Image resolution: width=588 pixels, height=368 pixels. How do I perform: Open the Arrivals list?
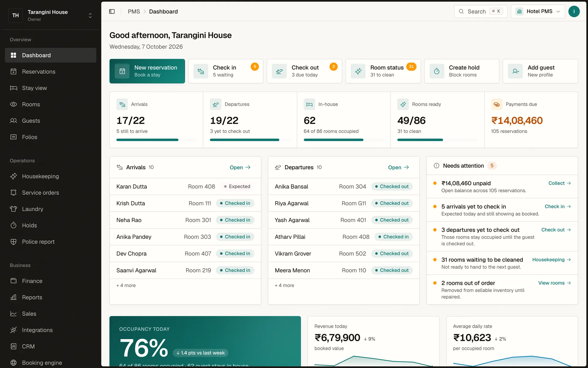(x=240, y=167)
